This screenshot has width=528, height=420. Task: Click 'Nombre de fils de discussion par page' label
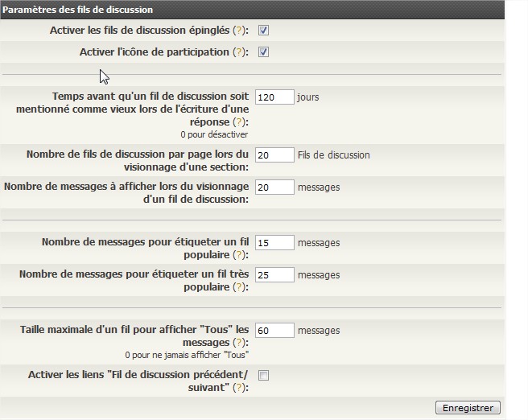138,161
